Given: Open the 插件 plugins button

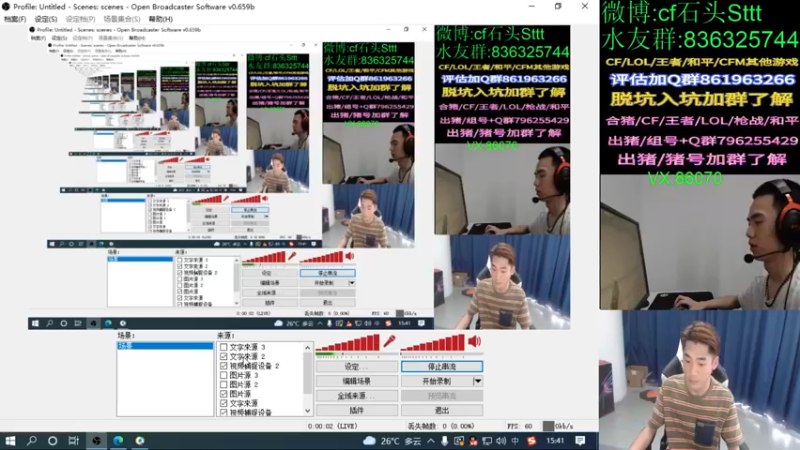Looking at the screenshot, I should (357, 410).
